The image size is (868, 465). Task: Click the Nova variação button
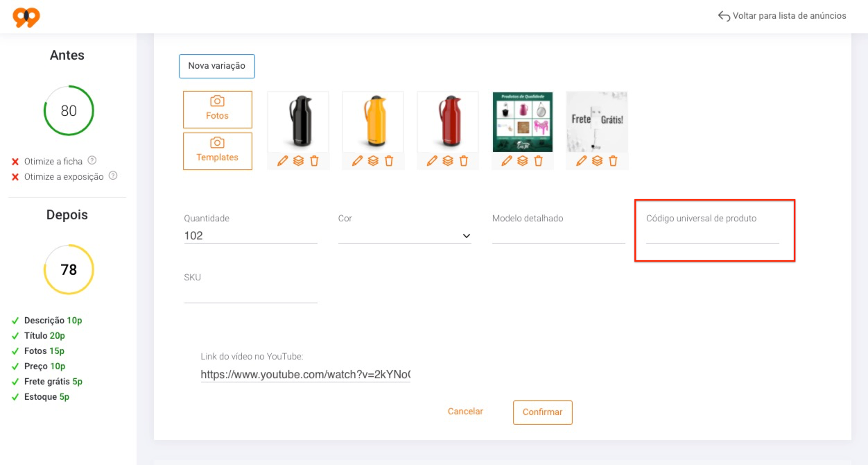pyautogui.click(x=217, y=66)
